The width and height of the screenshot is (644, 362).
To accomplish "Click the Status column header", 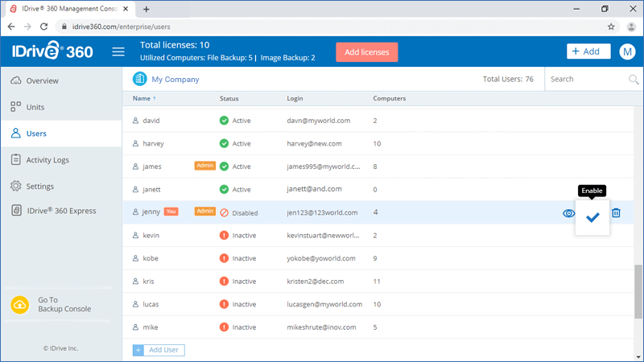I will [x=229, y=98].
